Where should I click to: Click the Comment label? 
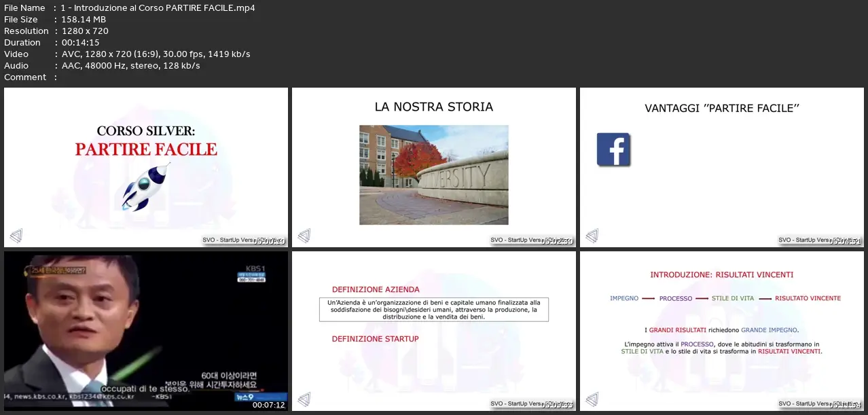(x=25, y=77)
